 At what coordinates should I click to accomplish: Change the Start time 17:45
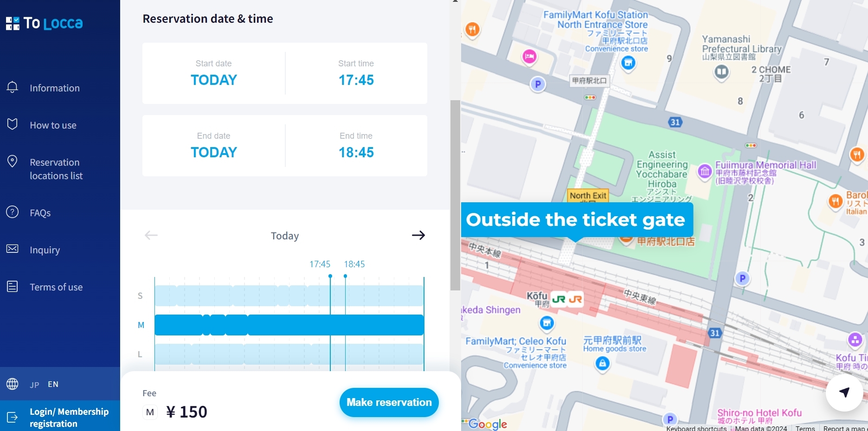click(356, 73)
